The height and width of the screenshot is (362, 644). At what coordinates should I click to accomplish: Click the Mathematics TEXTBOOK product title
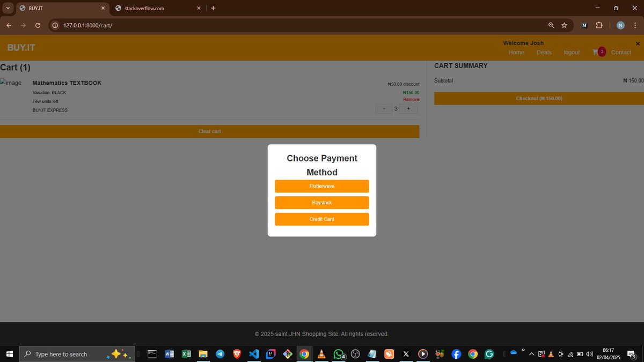pos(67,83)
